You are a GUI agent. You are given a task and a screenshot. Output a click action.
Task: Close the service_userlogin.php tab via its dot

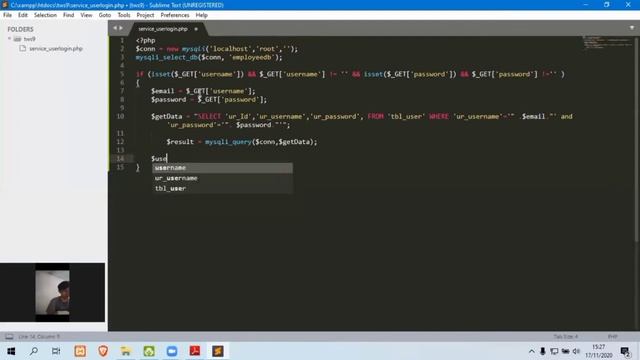(x=196, y=29)
